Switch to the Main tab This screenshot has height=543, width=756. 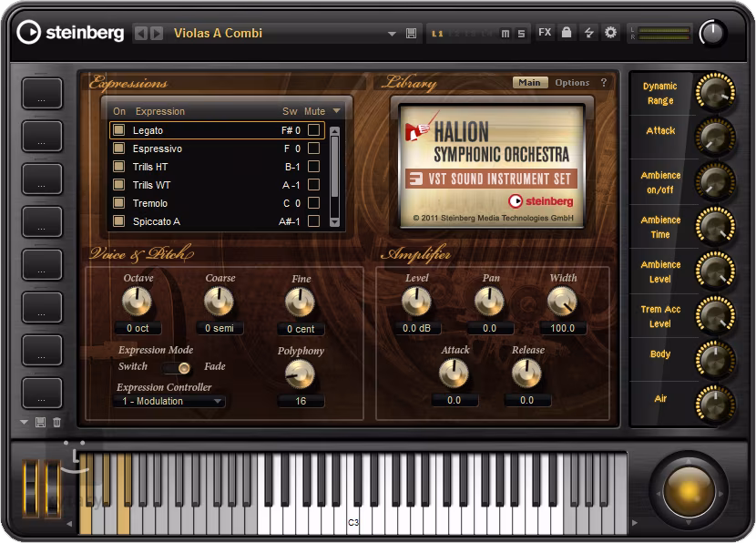click(528, 83)
